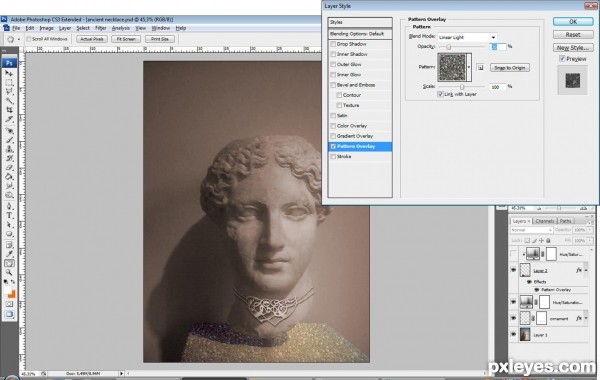Expand ornament layer effects arrow
The image size is (600, 380).
(586, 318)
